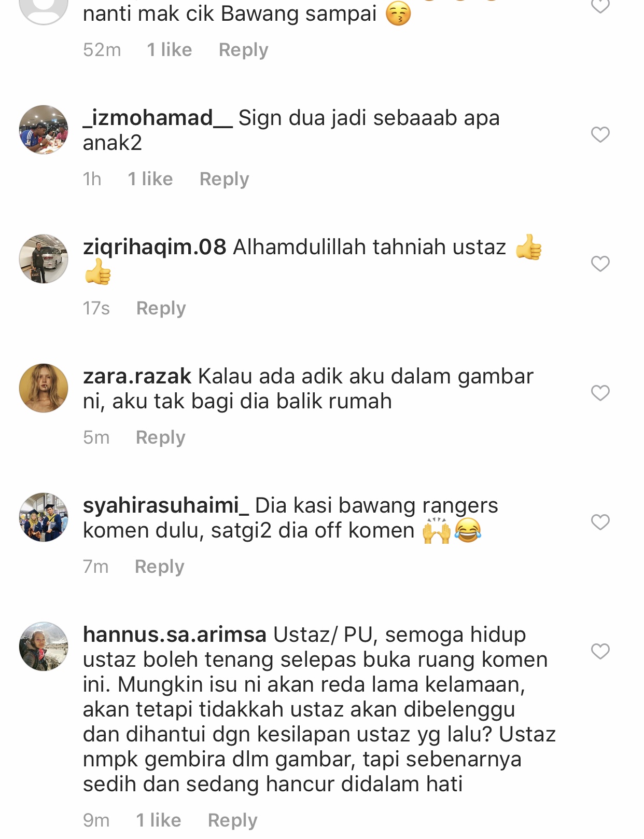Open hannus.sa.arimsa's profile photo
The height and width of the screenshot is (839, 644).
(44, 647)
